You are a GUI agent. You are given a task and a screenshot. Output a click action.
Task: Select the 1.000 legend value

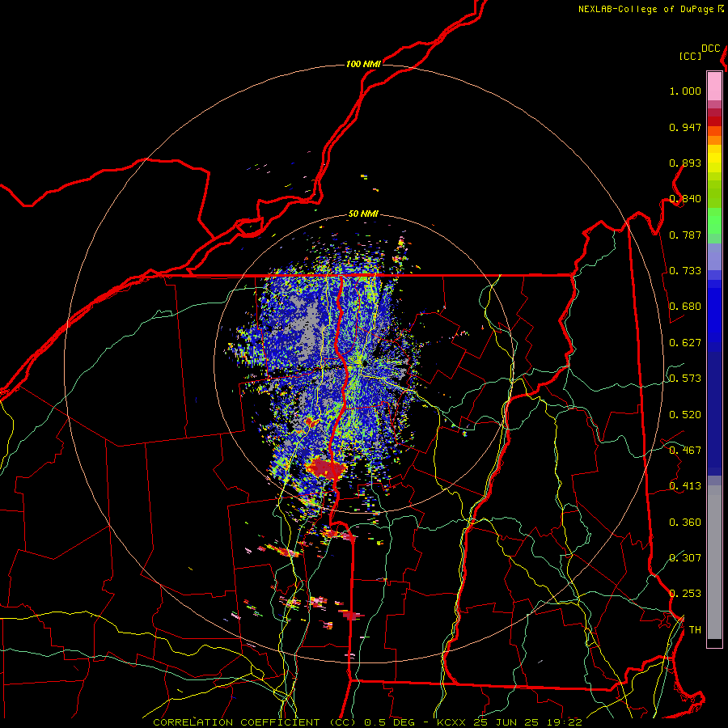point(685,91)
